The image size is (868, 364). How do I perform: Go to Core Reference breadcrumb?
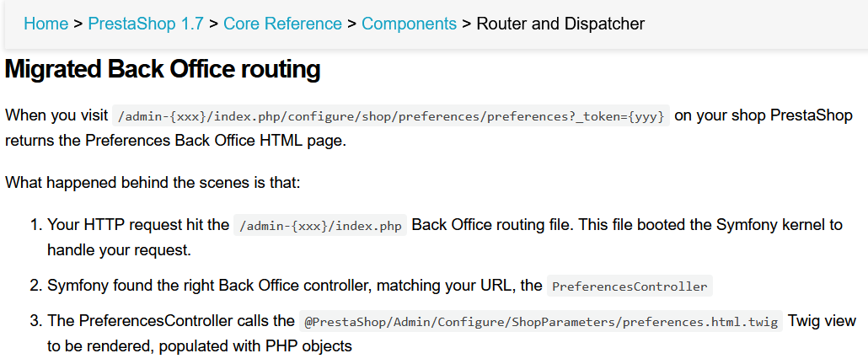click(282, 24)
